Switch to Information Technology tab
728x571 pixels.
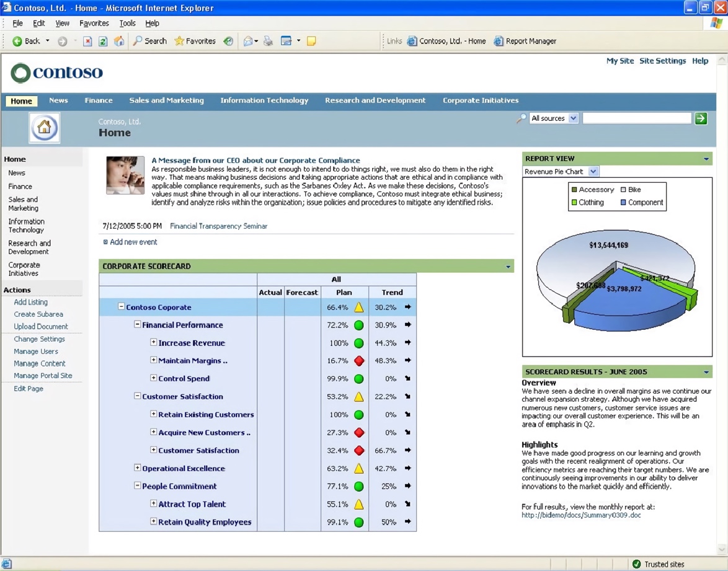(264, 100)
